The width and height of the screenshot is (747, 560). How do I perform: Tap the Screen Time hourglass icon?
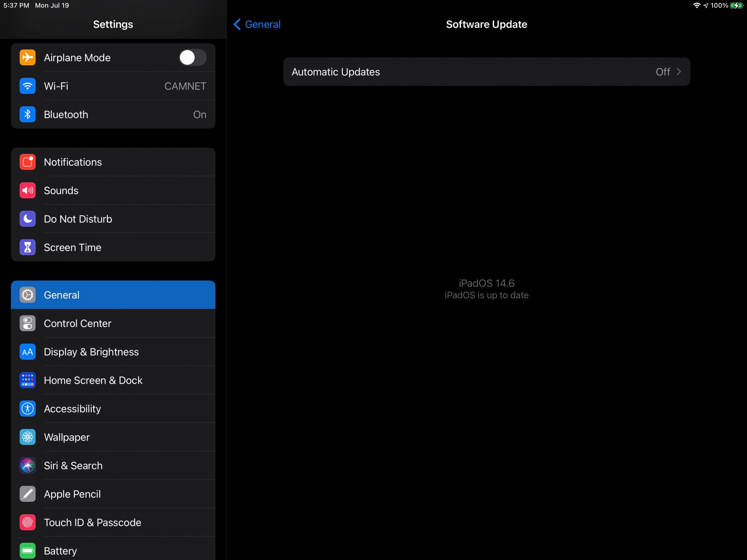28,247
